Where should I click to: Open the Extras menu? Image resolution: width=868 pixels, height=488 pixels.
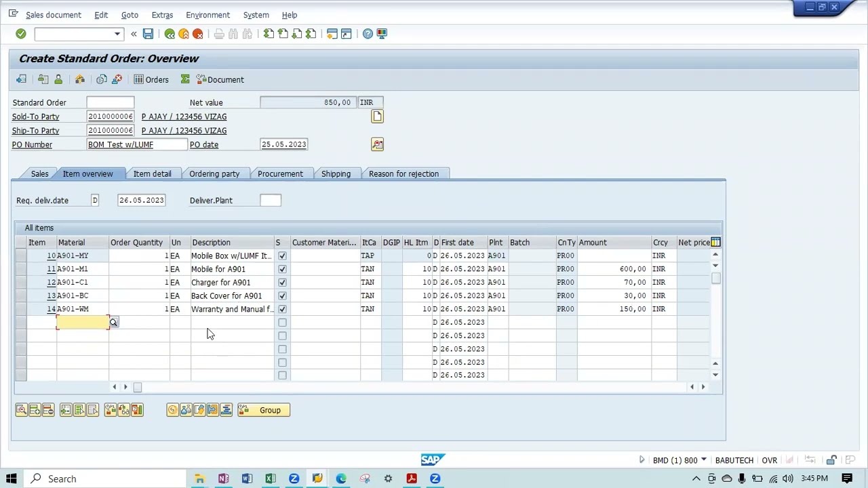[162, 15]
